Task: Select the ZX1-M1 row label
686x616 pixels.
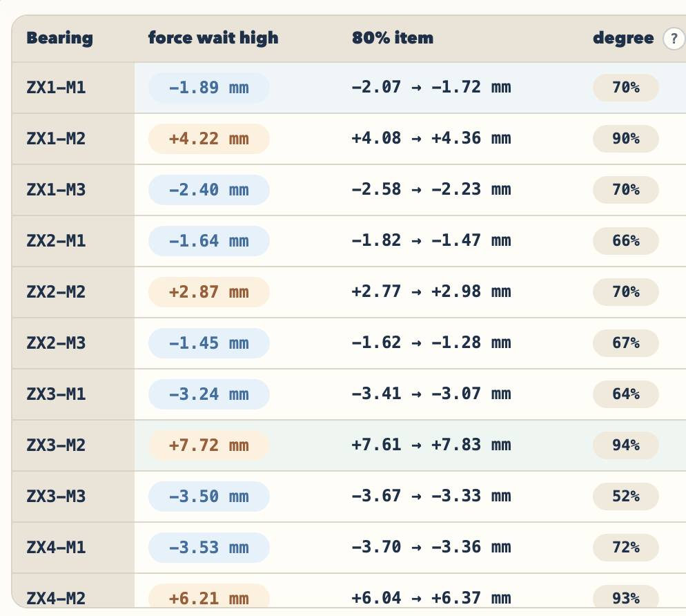Action: [56, 88]
